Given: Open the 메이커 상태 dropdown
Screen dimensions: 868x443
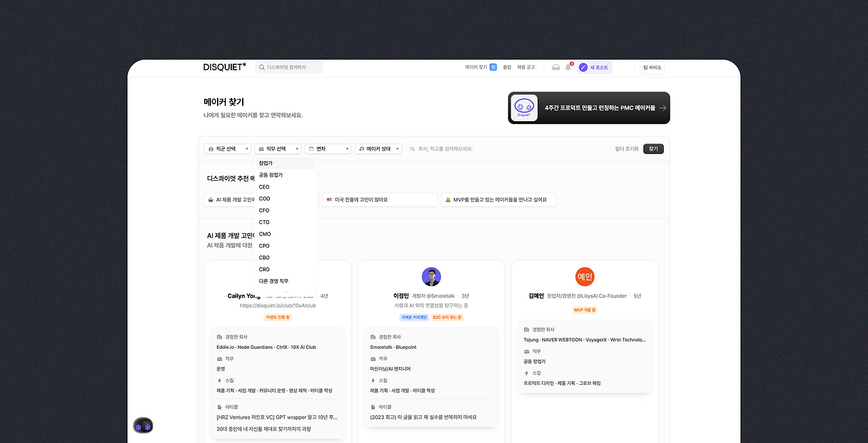Looking at the screenshot, I should pos(378,148).
